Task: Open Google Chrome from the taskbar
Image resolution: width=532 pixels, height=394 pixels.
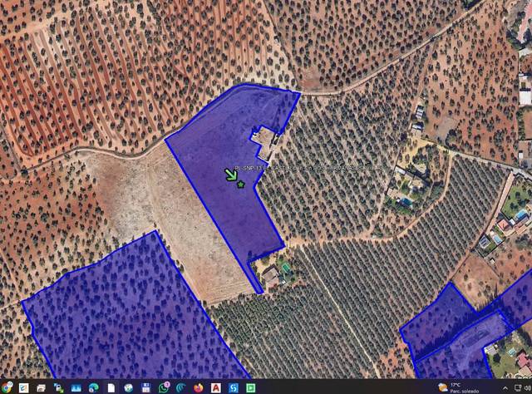Action: (x=7, y=387)
